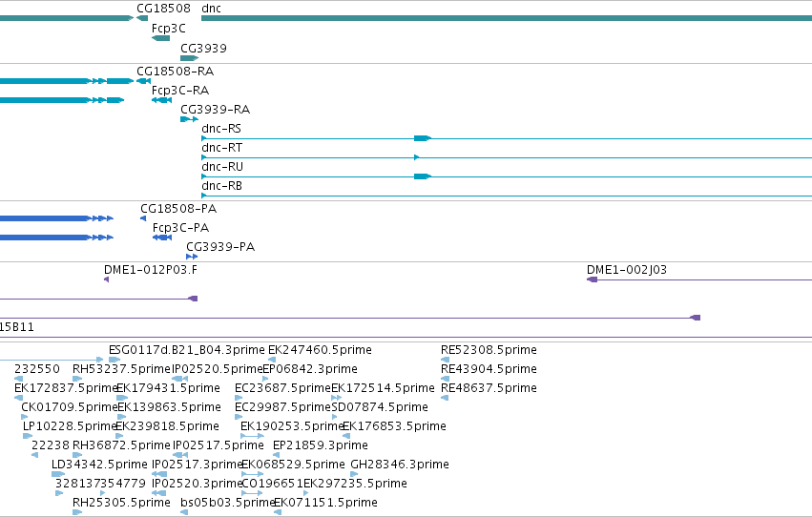The image size is (812, 517).
Task: Click the bs05b03.5prime EST label
Action: [227, 503]
